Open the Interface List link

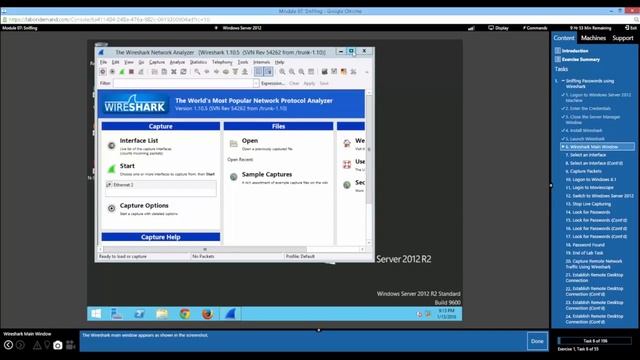coord(139,140)
